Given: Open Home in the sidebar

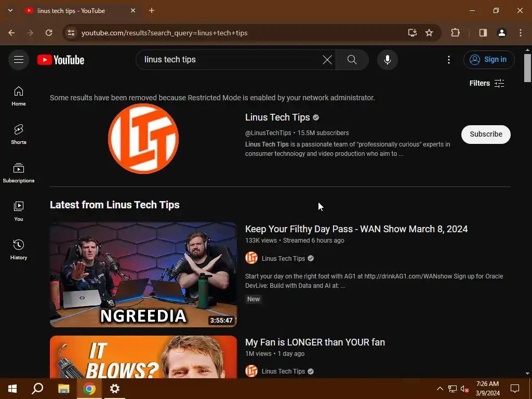Looking at the screenshot, I should tap(19, 96).
